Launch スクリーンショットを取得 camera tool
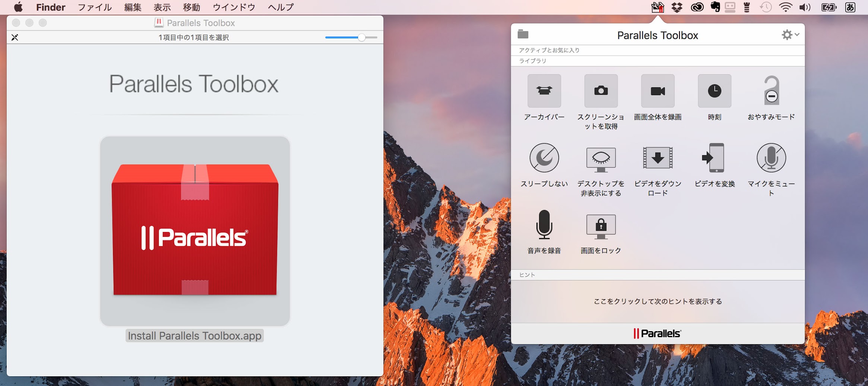868x386 pixels. pos(601,91)
